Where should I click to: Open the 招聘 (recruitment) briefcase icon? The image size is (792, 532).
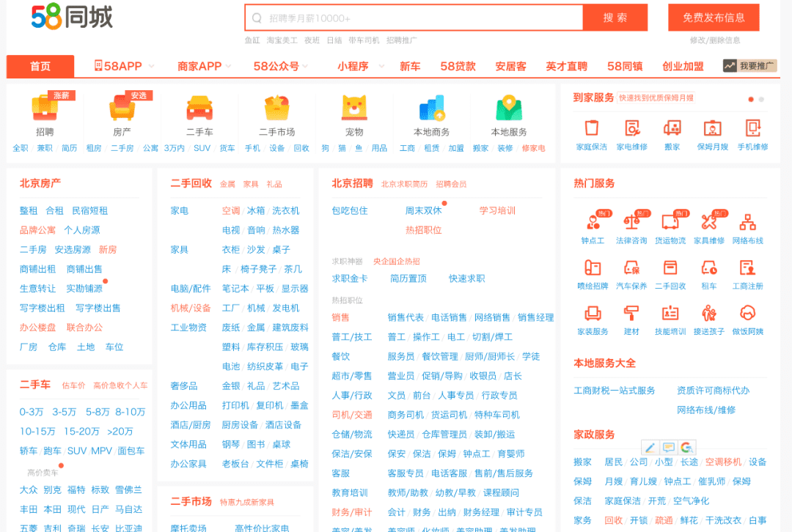pyautogui.click(x=45, y=108)
